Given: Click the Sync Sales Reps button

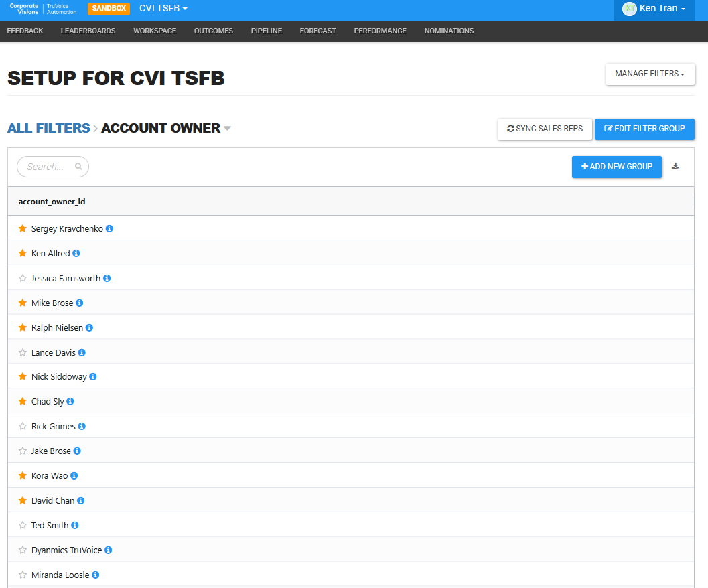Looking at the screenshot, I should point(545,129).
